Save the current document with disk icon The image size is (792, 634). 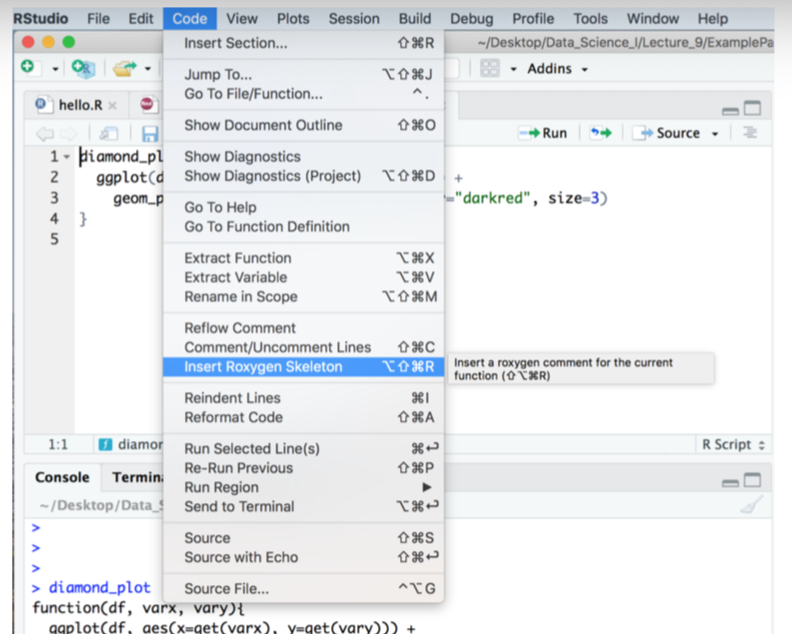(150, 133)
